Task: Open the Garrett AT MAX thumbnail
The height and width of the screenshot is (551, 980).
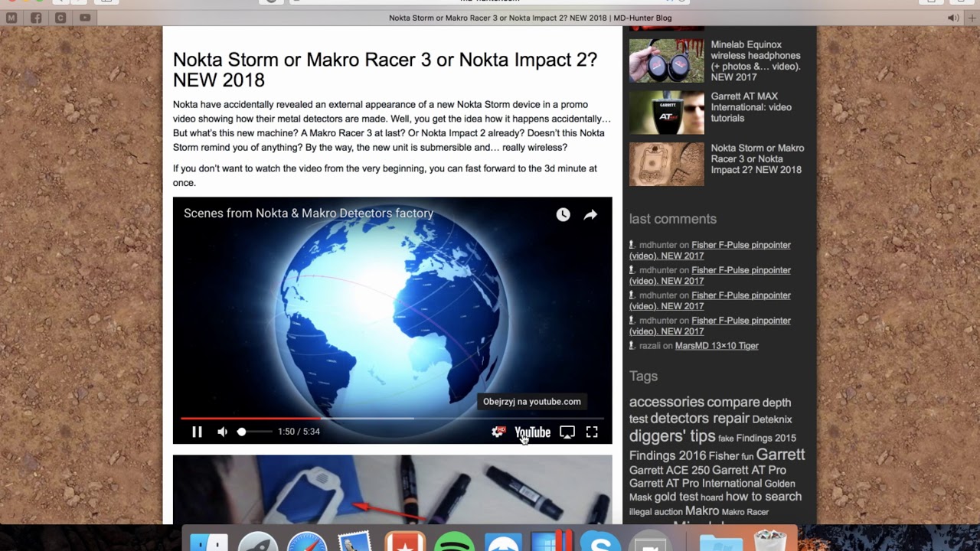Action: click(x=666, y=112)
